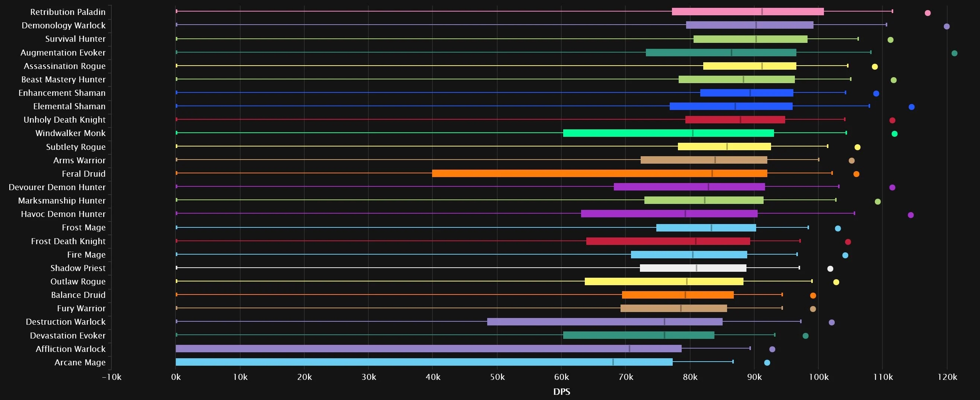Viewport: 980px width, 400px height.
Task: Click the Windwalker Monk green box bar
Action: (x=668, y=133)
